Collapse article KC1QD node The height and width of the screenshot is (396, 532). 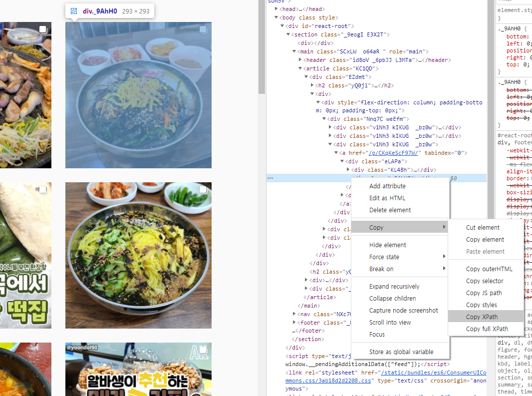300,68
